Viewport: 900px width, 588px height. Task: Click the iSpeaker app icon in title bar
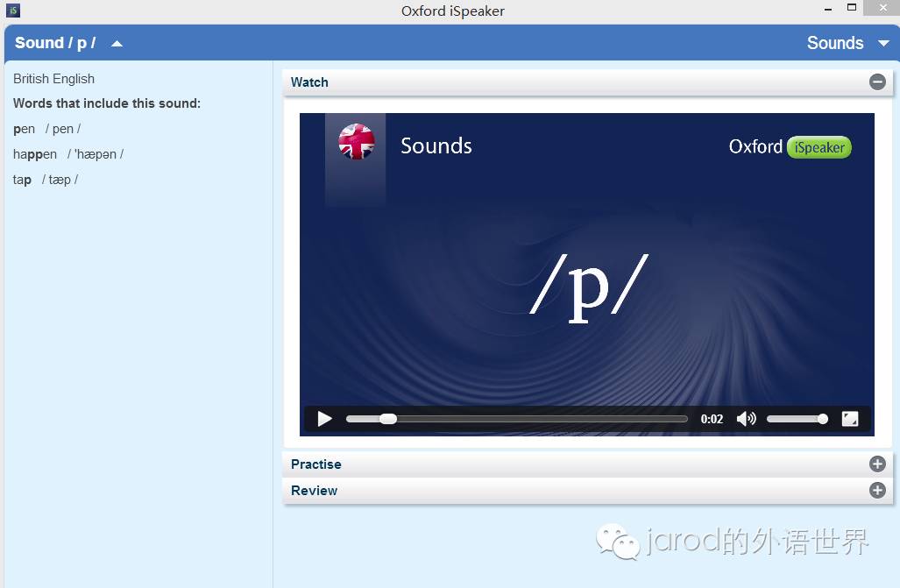tap(12, 11)
